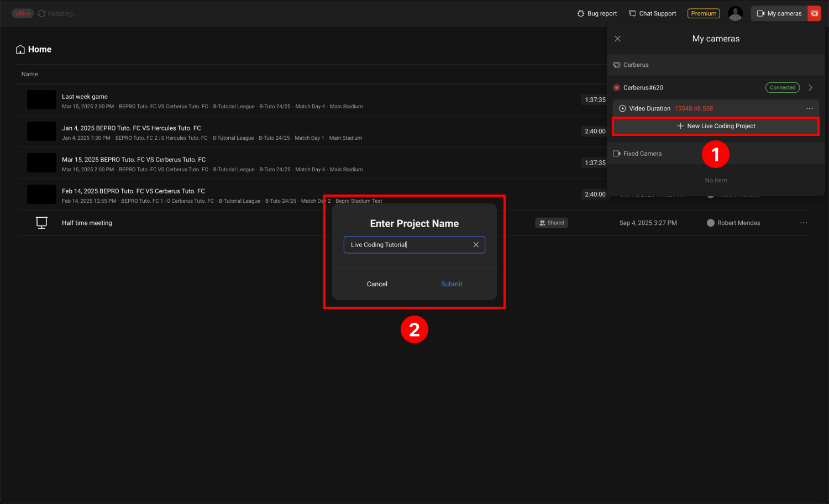Open the user profile avatar

(x=735, y=13)
